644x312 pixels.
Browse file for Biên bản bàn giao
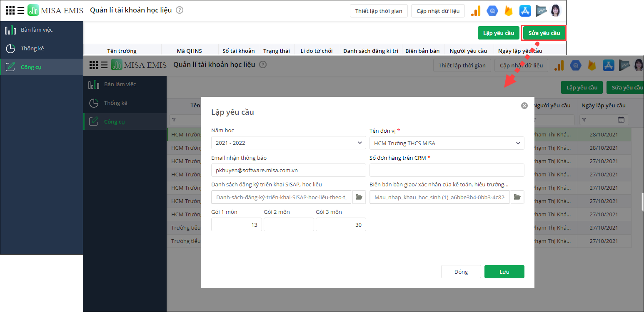tap(517, 197)
